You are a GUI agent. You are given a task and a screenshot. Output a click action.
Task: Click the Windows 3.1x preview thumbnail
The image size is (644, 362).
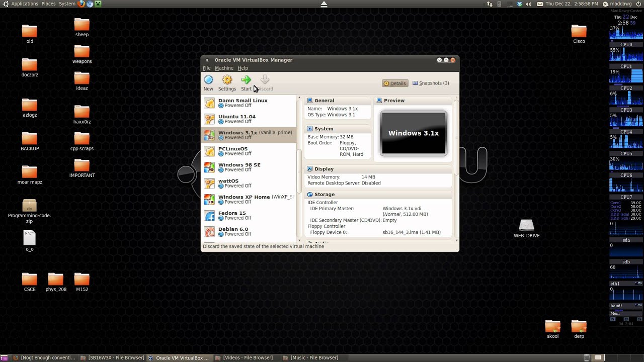(413, 133)
